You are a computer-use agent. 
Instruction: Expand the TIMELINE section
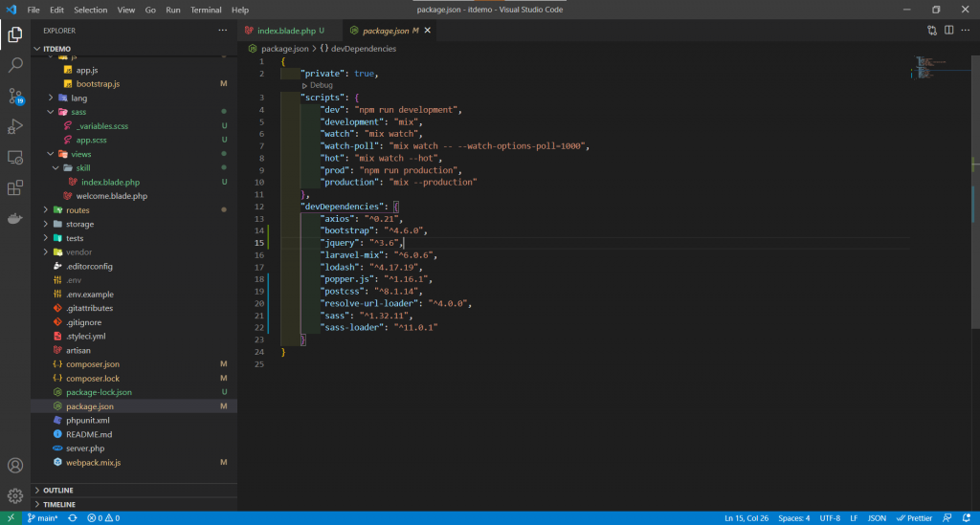(134, 504)
